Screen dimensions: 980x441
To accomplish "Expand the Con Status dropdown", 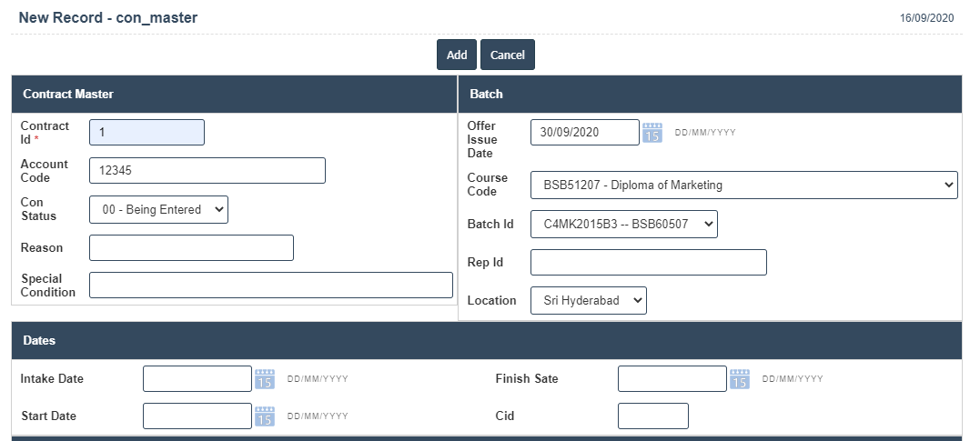I will [158, 210].
